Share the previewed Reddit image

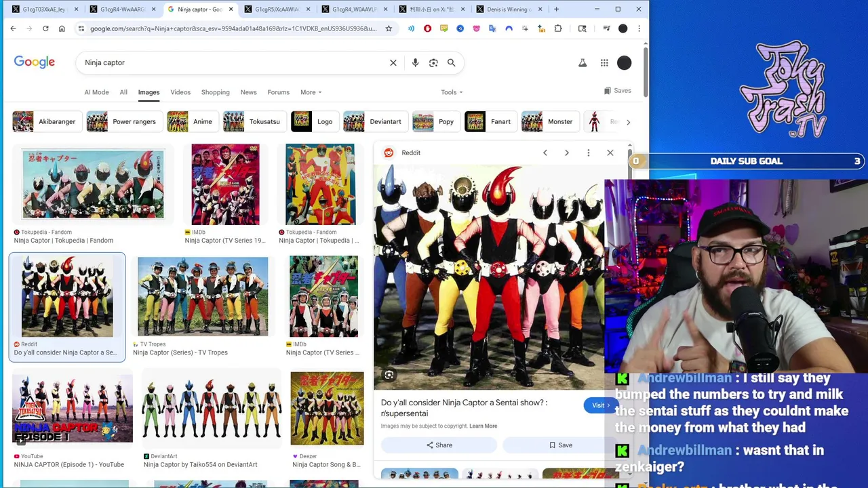[439, 445]
